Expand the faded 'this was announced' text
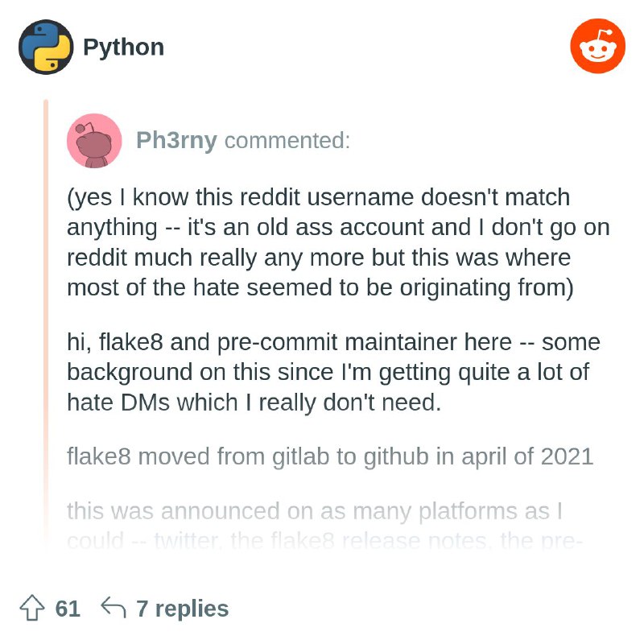The height and width of the screenshot is (644, 644). click(315, 511)
